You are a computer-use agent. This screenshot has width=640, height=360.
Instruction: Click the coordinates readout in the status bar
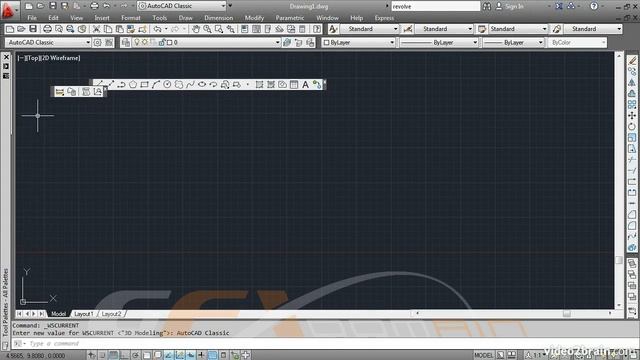(x=35, y=356)
